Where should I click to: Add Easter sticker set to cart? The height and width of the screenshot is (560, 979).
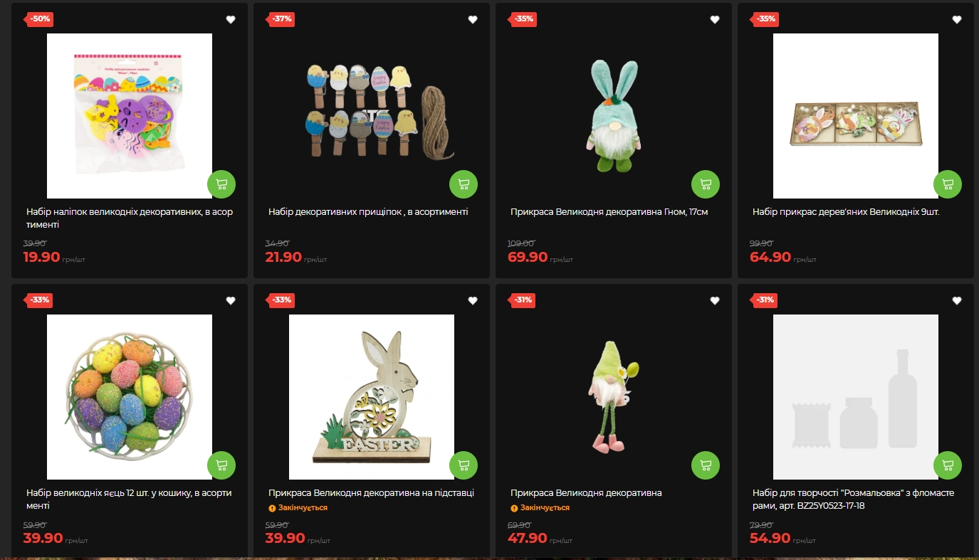click(x=221, y=184)
